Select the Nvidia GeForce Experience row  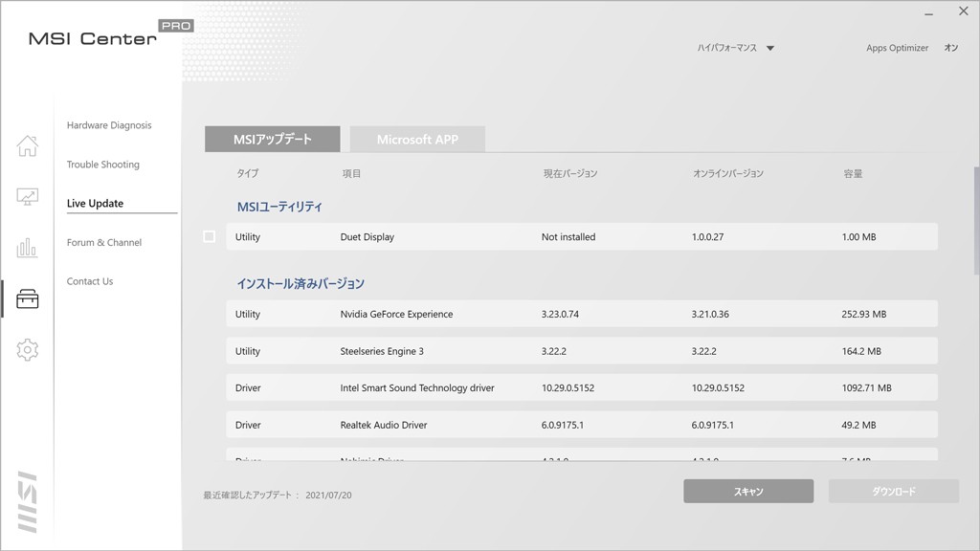[582, 314]
